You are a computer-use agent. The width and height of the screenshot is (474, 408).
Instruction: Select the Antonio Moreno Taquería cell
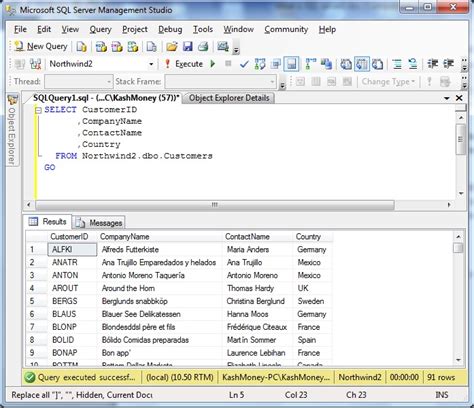pos(160,275)
